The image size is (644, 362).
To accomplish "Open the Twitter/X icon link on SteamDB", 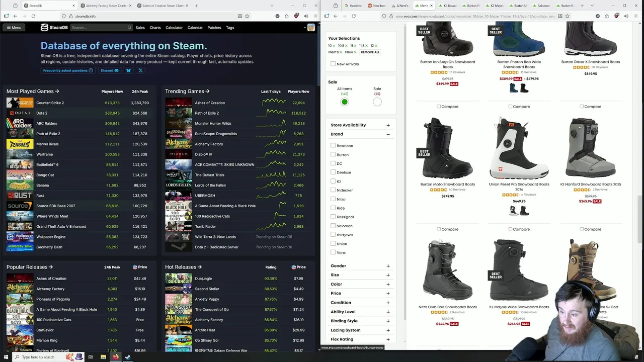I will 140,70.
